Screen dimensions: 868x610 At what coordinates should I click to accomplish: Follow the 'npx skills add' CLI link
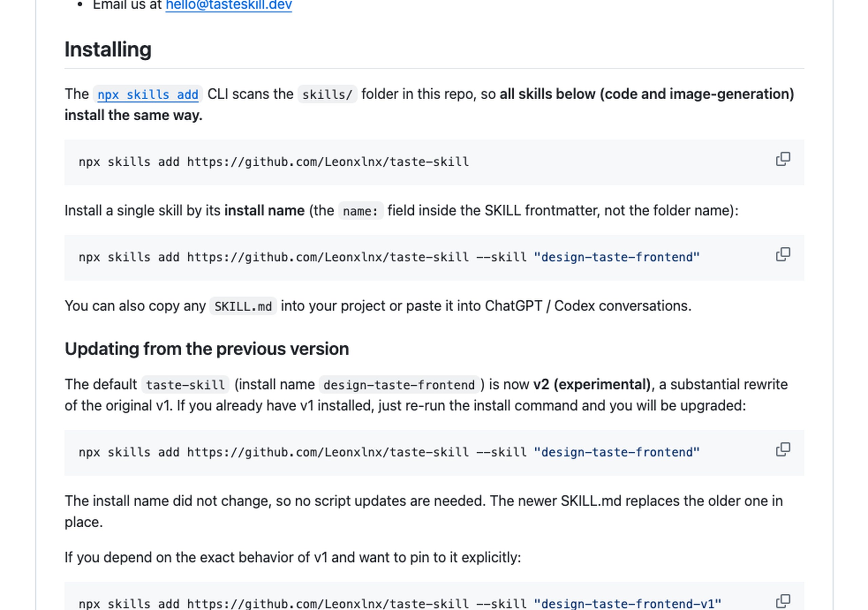click(x=148, y=95)
